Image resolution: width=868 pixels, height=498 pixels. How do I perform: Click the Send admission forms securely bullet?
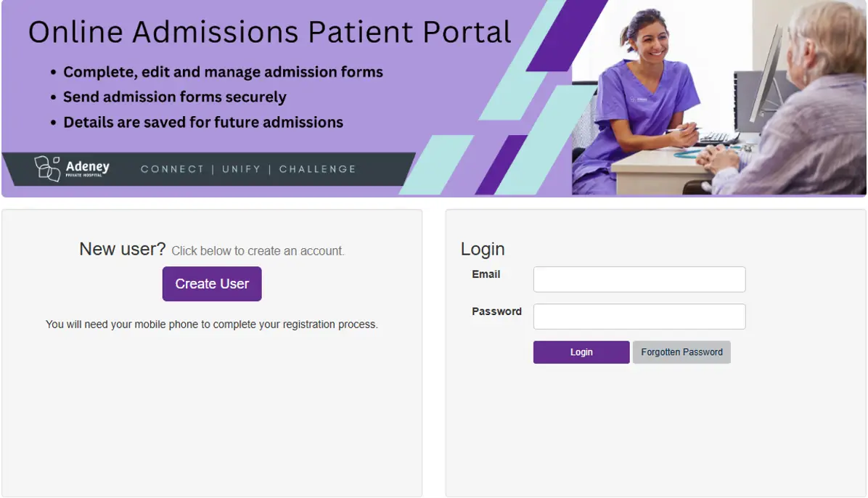click(x=174, y=97)
